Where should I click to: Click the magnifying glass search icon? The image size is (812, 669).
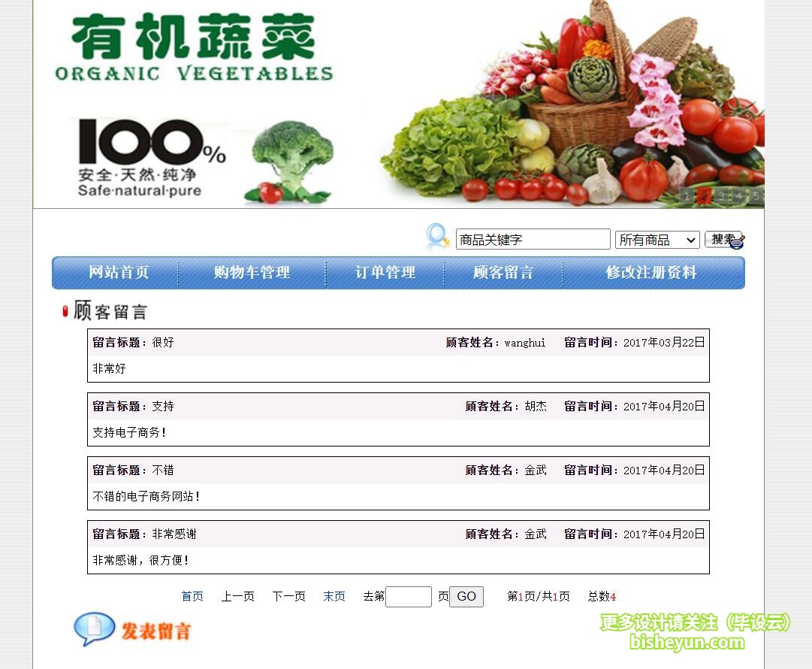(x=436, y=238)
